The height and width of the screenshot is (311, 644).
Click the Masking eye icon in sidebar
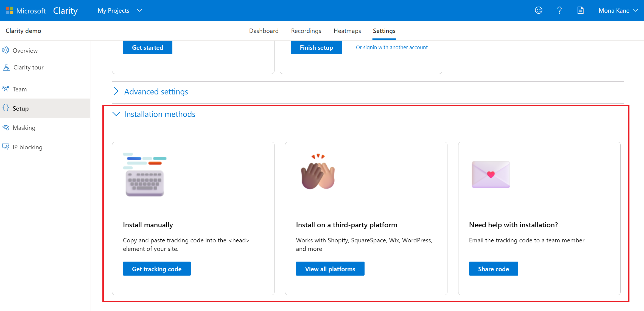click(6, 127)
